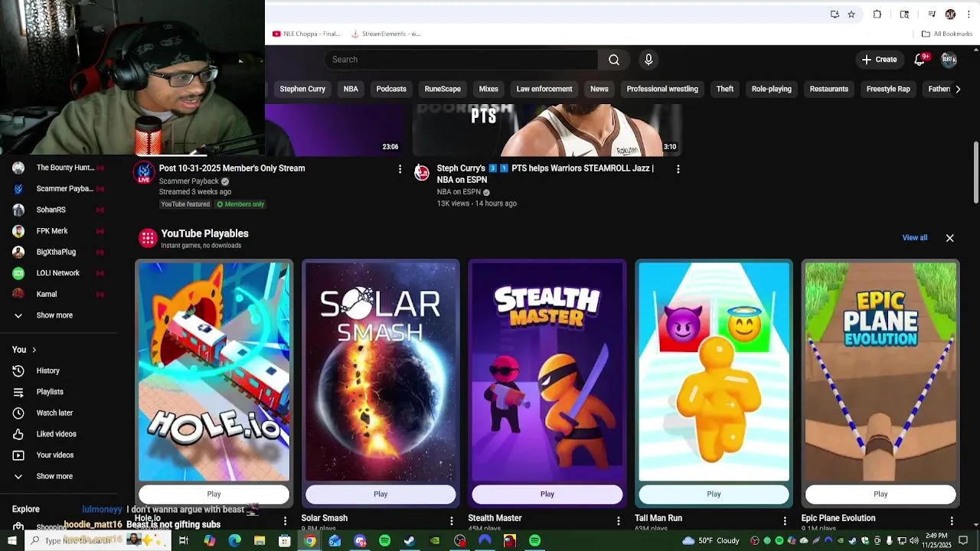Open Steam from the taskbar

[x=410, y=541]
